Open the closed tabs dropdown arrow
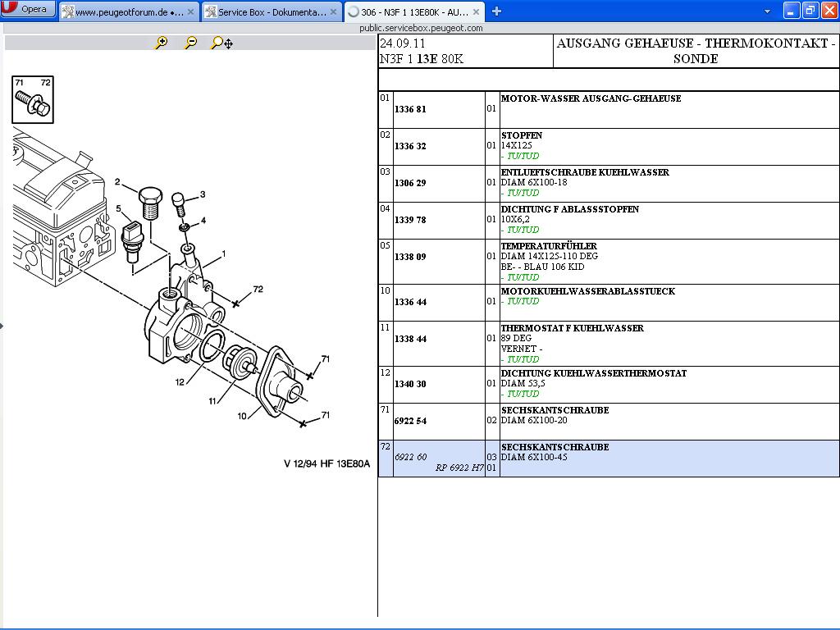This screenshot has height=630, width=840. [x=767, y=11]
